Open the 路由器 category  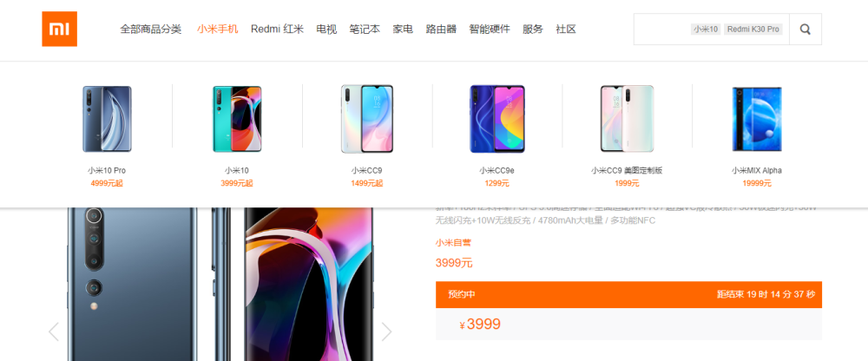coord(441,30)
